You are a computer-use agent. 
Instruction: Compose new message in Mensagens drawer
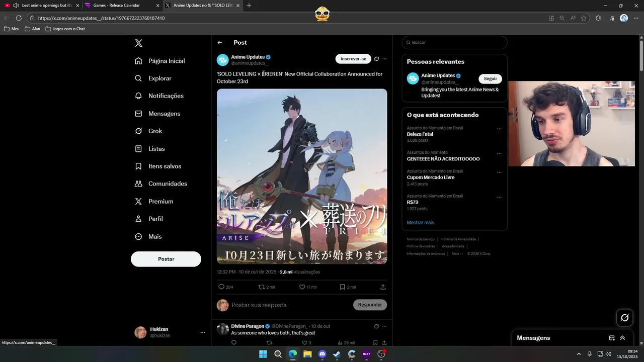612,338
